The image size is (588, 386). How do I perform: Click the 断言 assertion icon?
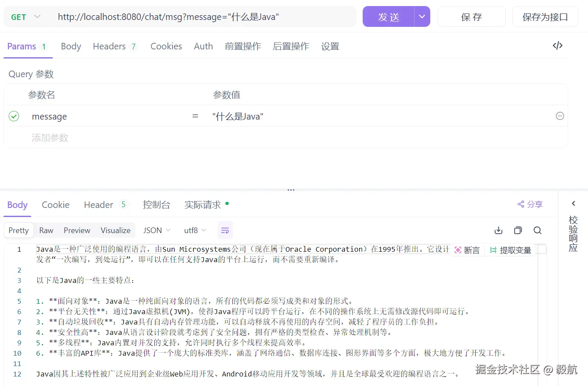click(x=467, y=250)
